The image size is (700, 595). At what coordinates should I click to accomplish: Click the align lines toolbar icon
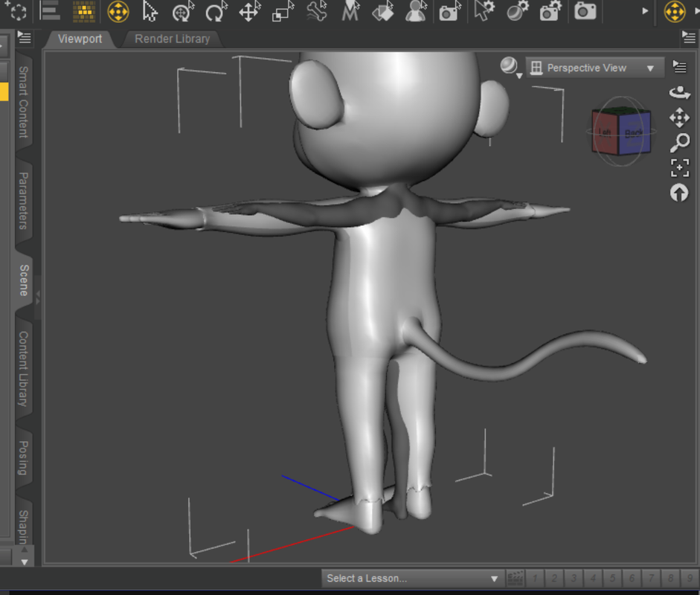50,11
